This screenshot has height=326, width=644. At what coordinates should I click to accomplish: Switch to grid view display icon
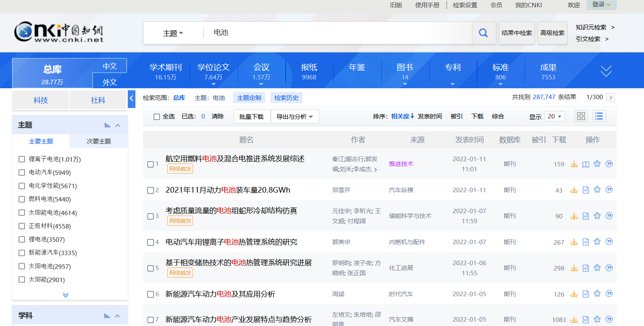581,116
